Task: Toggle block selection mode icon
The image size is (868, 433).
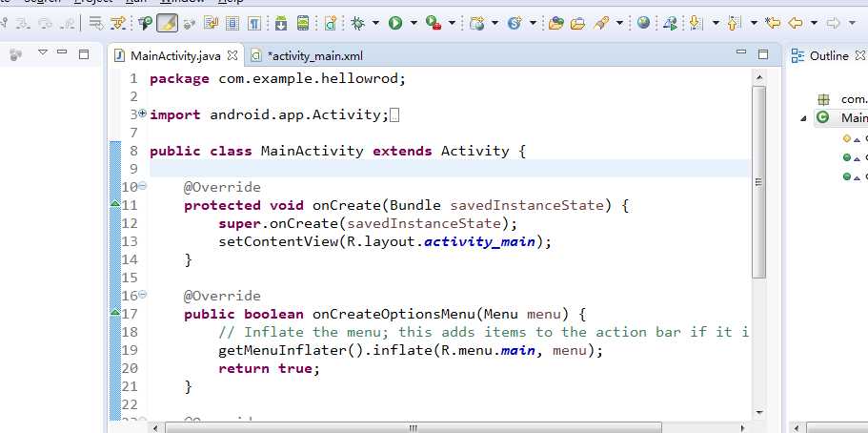Action: tap(233, 23)
